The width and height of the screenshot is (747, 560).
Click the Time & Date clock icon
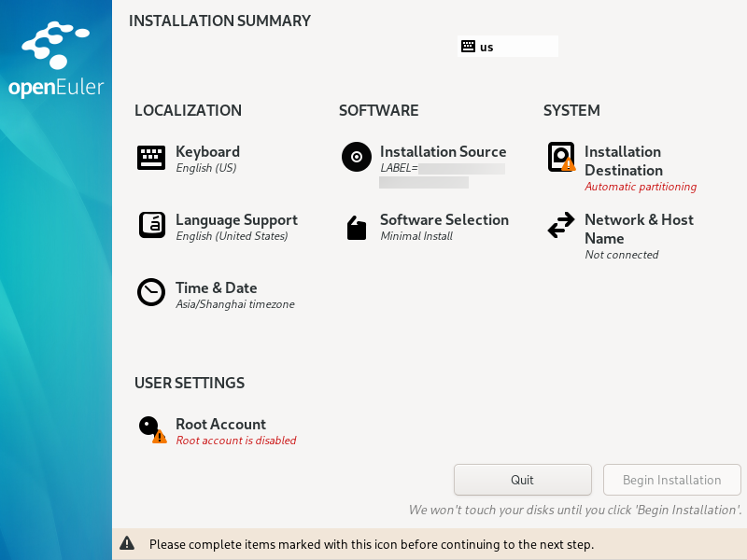coord(151,293)
